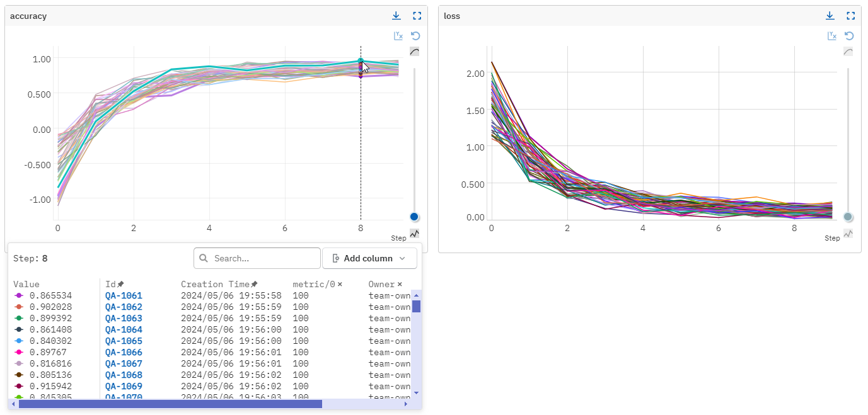Open axis settings on the accuracy chart
The width and height of the screenshot is (868, 415).
click(398, 36)
